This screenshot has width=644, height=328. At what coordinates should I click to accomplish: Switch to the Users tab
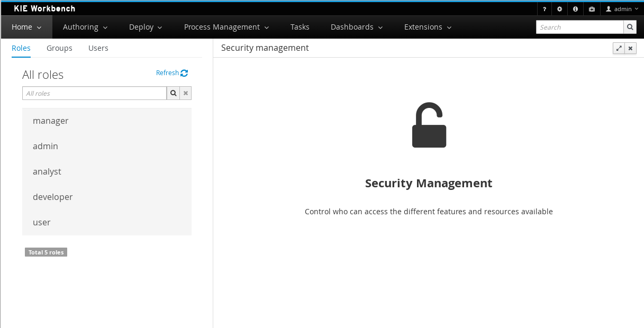point(98,48)
